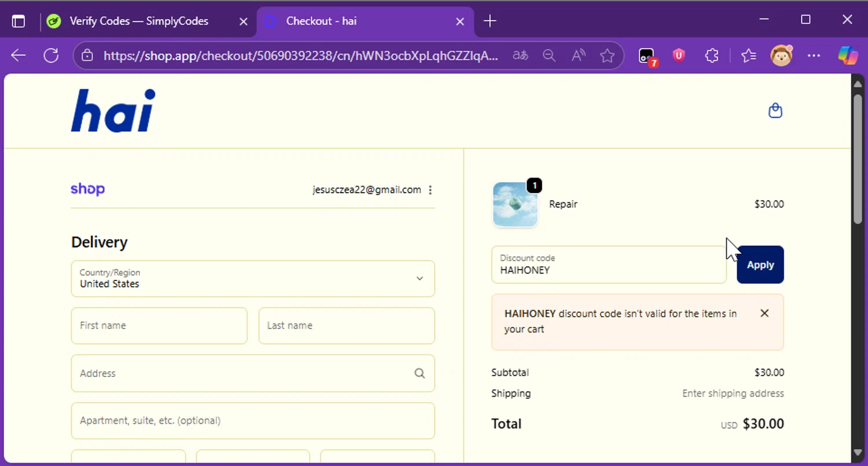This screenshot has width=868, height=466.
Task: Open the browser translate icon
Action: tap(520, 56)
